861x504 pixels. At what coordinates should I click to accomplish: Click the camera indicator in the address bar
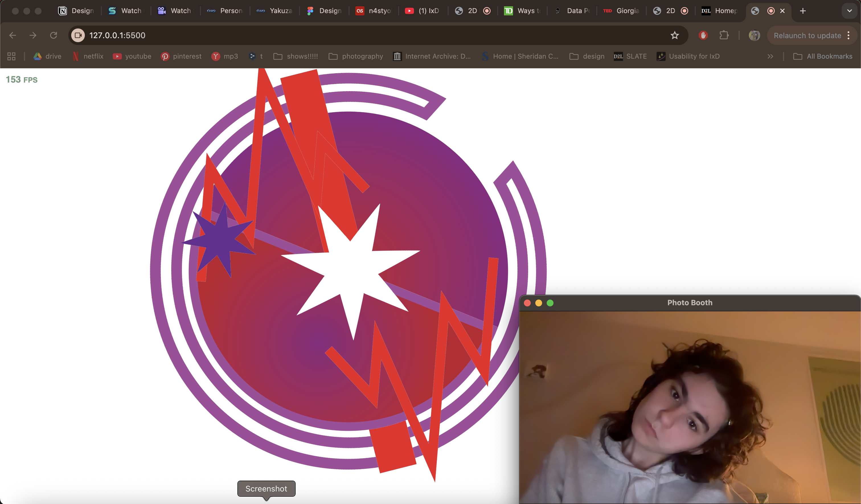[x=77, y=35]
